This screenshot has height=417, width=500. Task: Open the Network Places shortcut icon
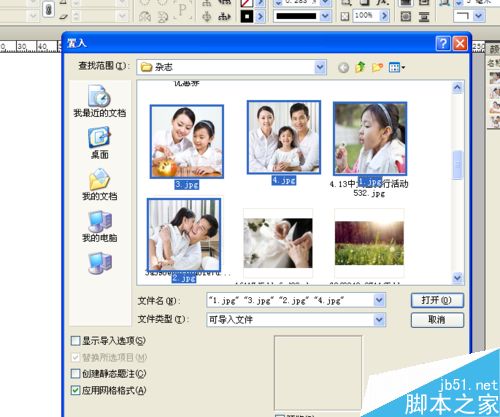tap(100, 263)
